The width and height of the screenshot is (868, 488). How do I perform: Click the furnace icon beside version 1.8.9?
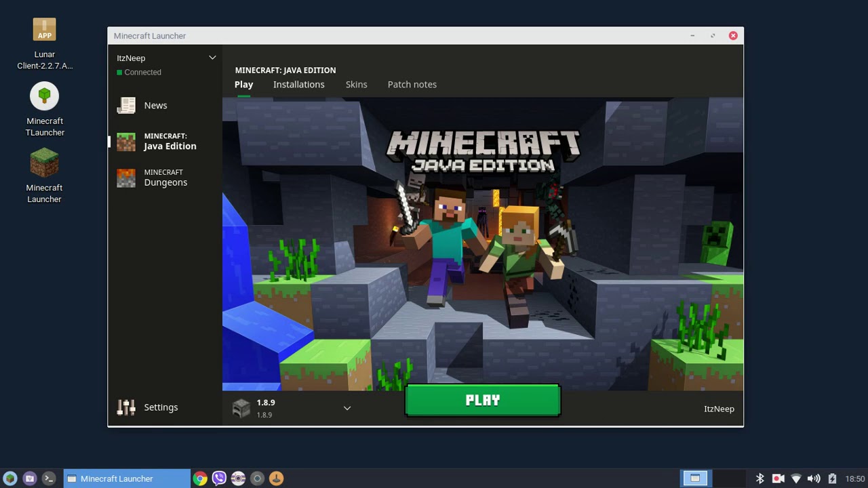(241, 408)
